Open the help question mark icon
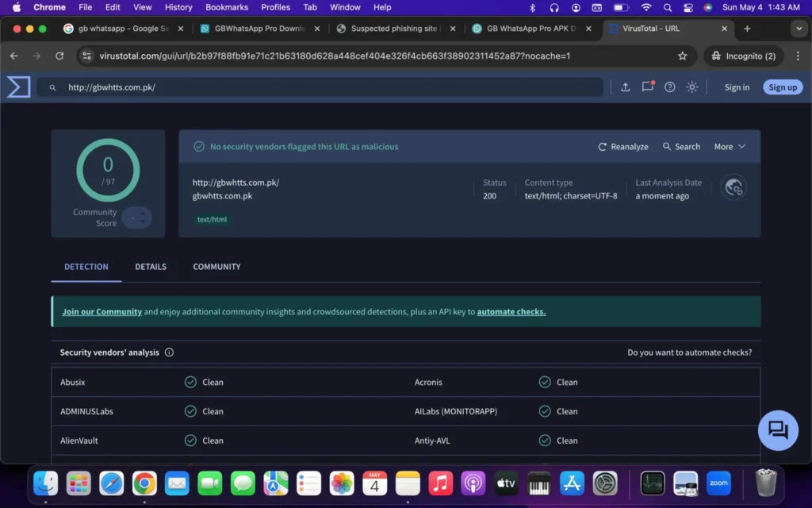812x508 pixels. (x=669, y=87)
